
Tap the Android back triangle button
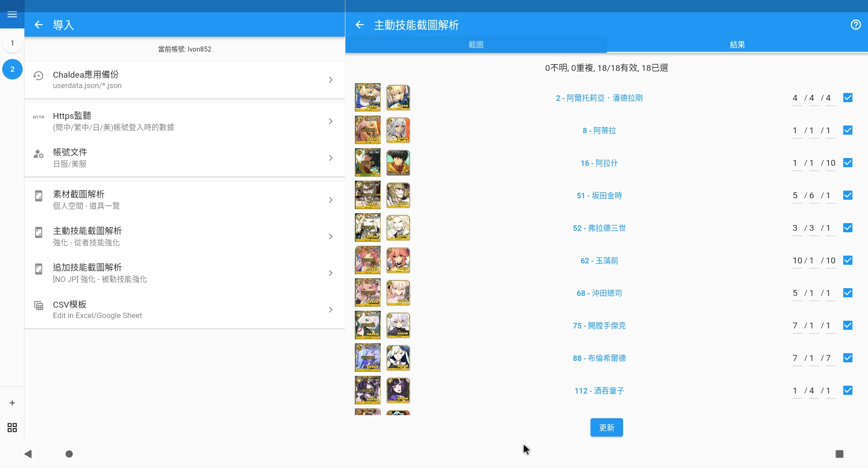coord(28,454)
